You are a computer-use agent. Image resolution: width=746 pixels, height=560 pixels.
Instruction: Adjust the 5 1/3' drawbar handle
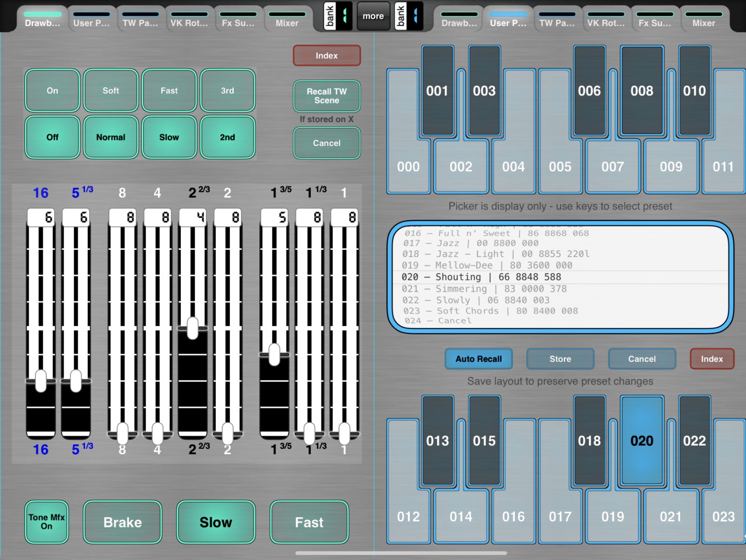click(76, 380)
